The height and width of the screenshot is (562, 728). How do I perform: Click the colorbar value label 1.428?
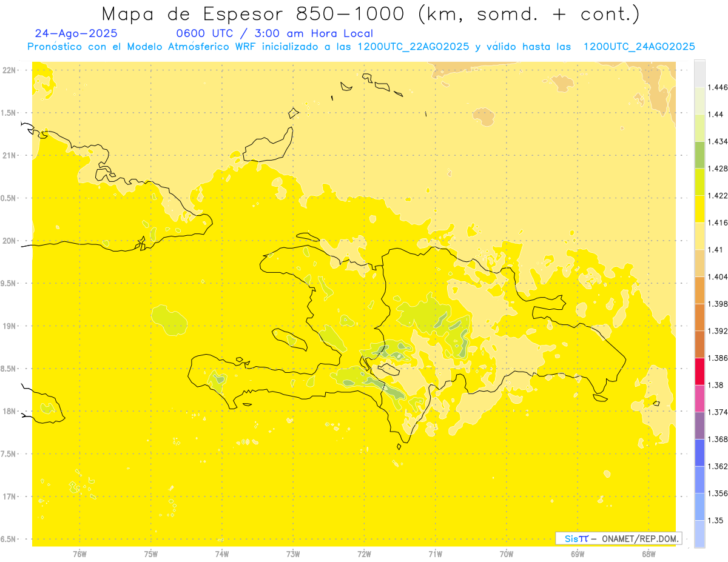(718, 169)
